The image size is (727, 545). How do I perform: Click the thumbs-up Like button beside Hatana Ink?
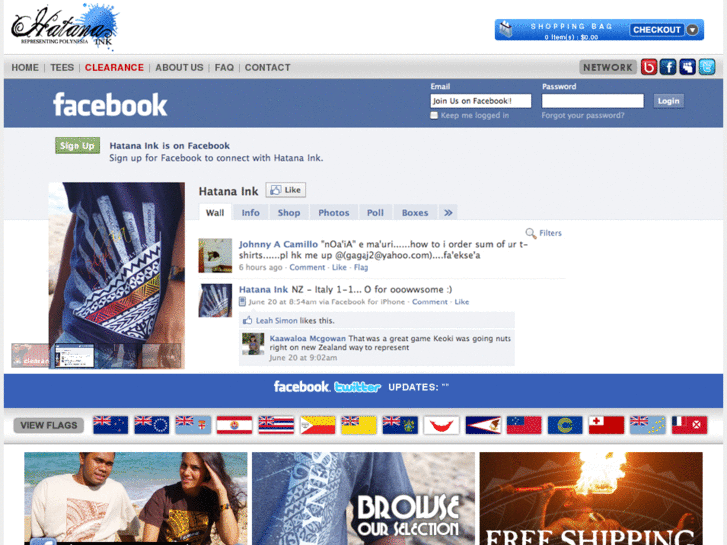(x=286, y=190)
